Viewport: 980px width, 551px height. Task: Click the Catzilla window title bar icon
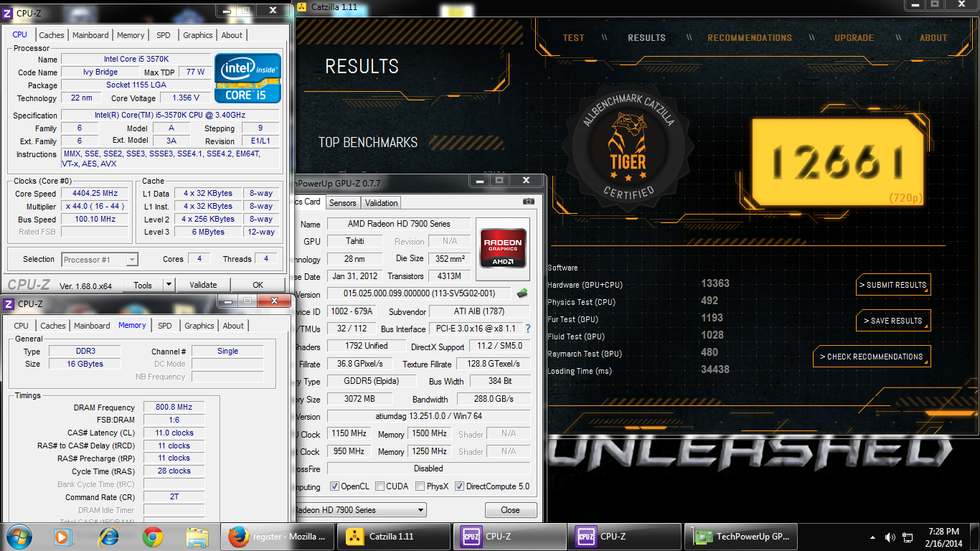(303, 7)
